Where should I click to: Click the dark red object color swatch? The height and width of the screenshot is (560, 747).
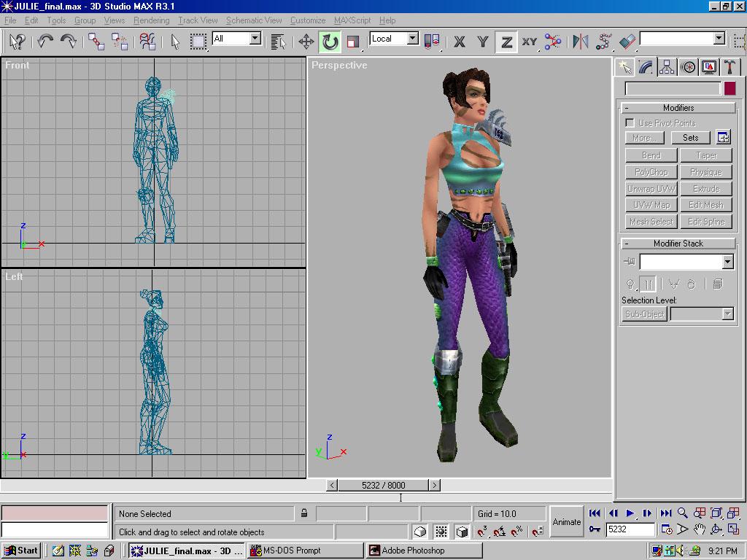[x=729, y=88]
